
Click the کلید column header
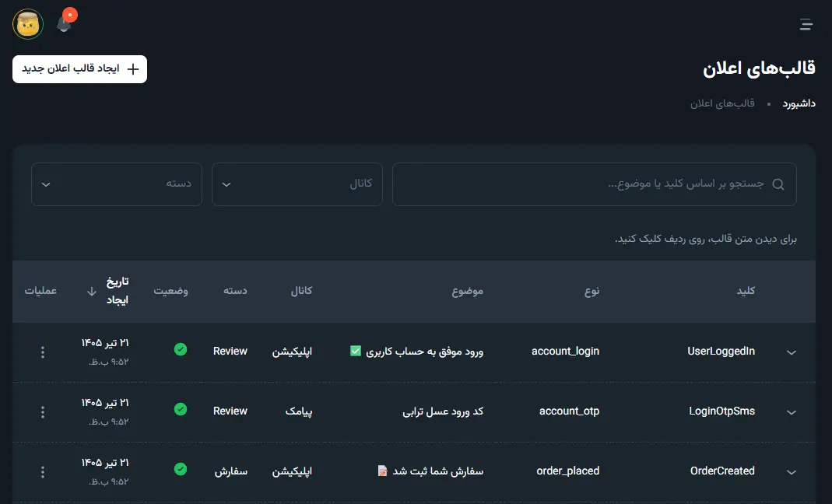[746, 291]
